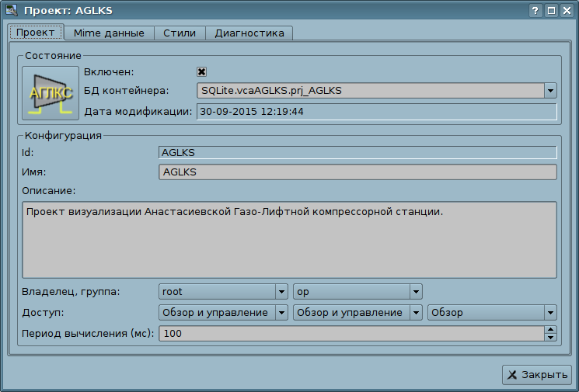Open the group op dropdown
This screenshot has height=392, width=579.
(x=416, y=292)
